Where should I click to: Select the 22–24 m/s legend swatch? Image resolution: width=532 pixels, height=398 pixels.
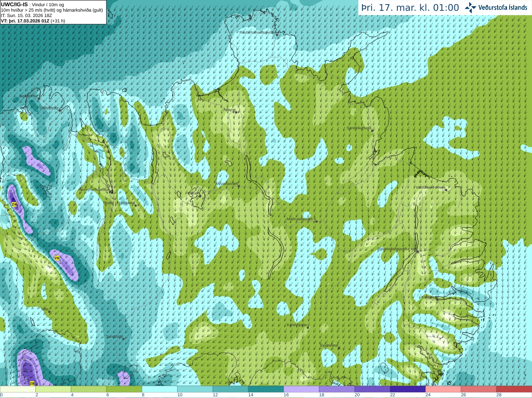pos(408,389)
